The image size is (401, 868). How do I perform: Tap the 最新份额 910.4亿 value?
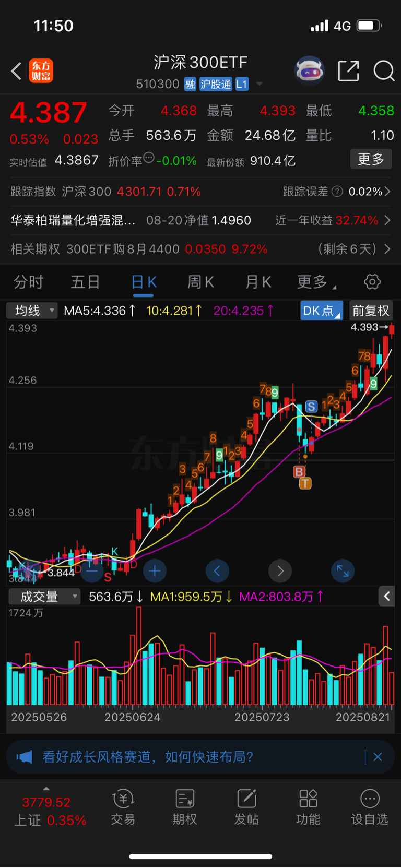point(273,160)
